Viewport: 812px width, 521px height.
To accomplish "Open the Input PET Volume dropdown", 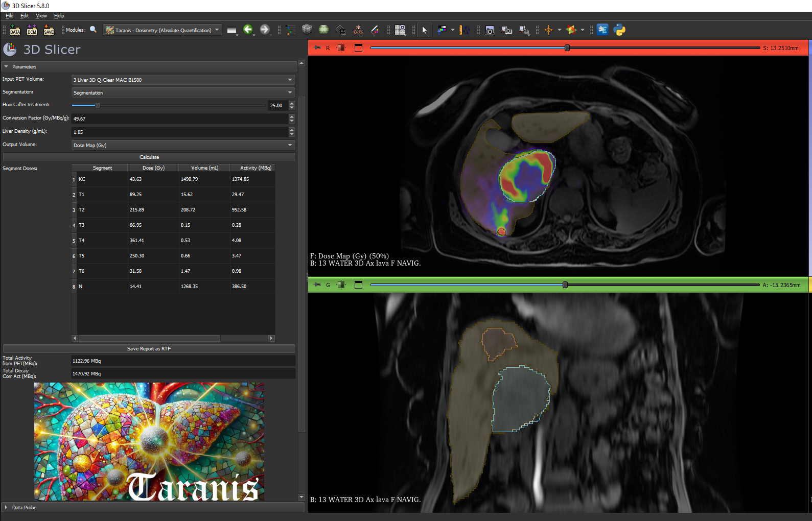I will [183, 80].
